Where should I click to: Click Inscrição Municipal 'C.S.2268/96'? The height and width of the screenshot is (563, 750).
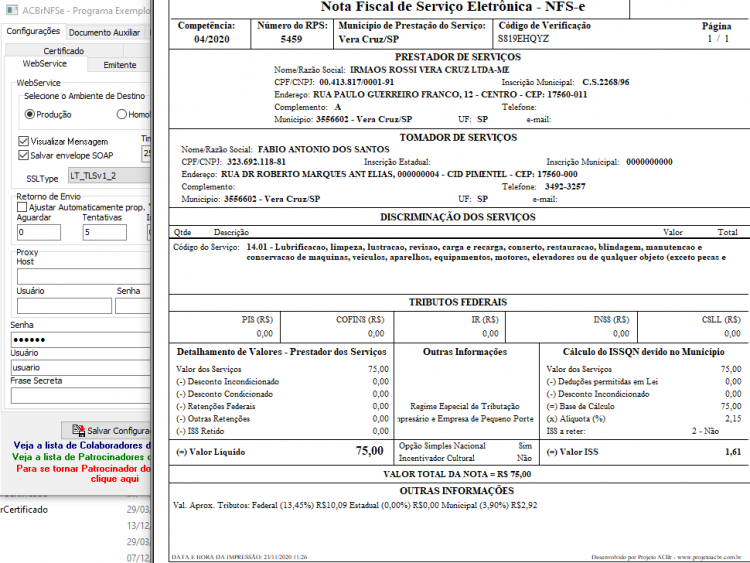(606, 82)
